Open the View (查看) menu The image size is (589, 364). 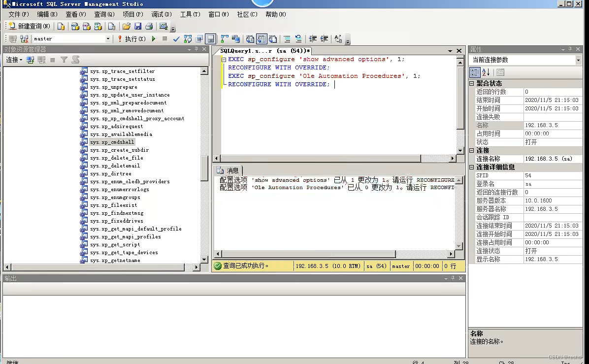(x=75, y=14)
